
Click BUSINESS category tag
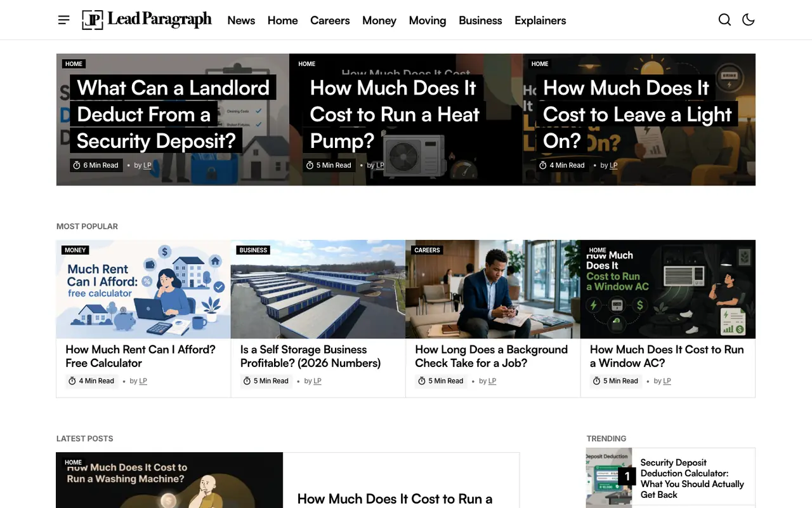coord(253,250)
